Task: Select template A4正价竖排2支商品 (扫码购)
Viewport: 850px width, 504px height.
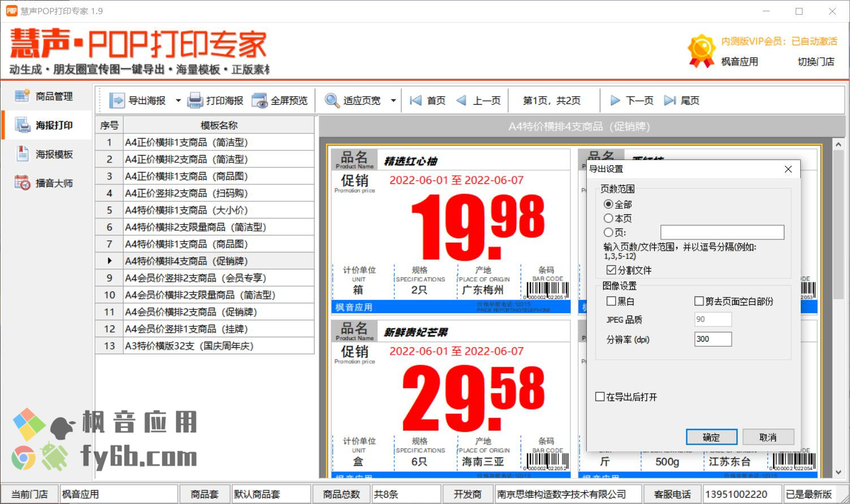Action: 218,193
